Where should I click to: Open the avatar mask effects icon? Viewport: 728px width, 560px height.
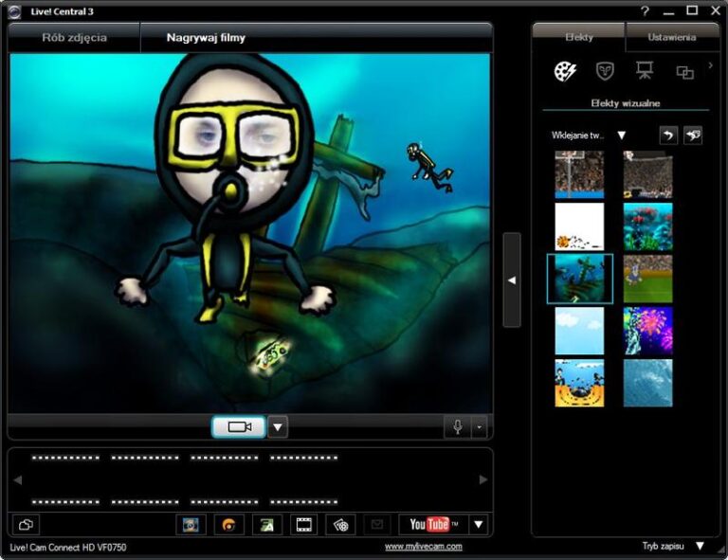605,72
